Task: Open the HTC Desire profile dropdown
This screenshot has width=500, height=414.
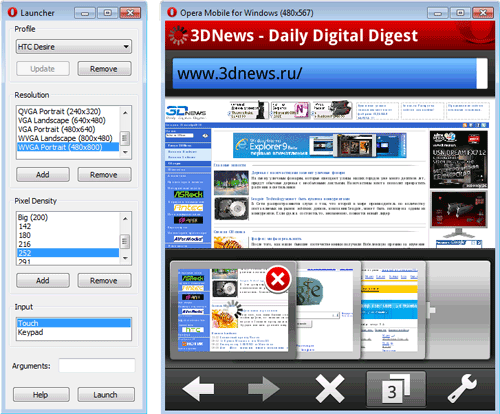Action: [74, 47]
